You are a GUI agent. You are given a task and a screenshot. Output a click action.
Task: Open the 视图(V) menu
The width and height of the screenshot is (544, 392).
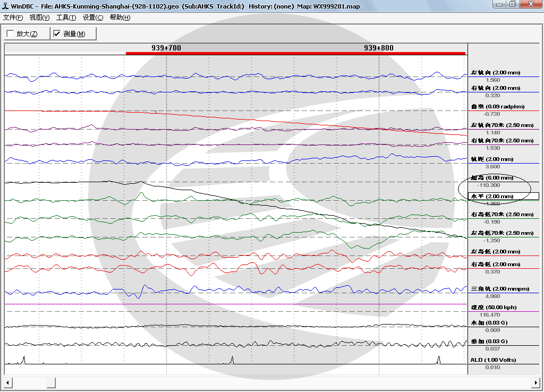point(39,18)
